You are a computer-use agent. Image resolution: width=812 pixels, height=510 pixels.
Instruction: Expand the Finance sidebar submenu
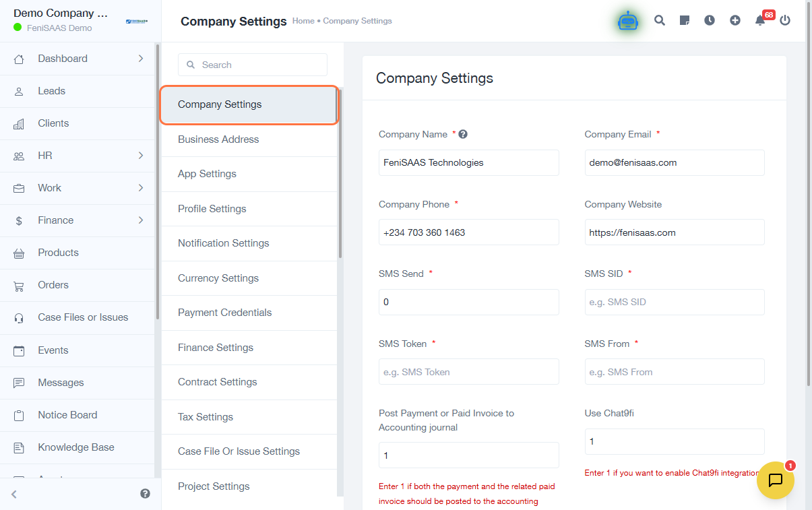pyautogui.click(x=141, y=220)
